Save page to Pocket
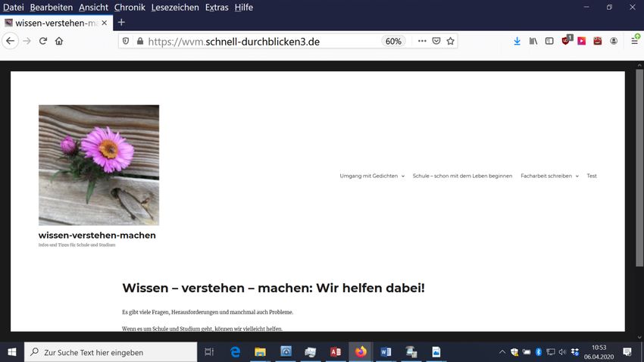 (x=436, y=41)
